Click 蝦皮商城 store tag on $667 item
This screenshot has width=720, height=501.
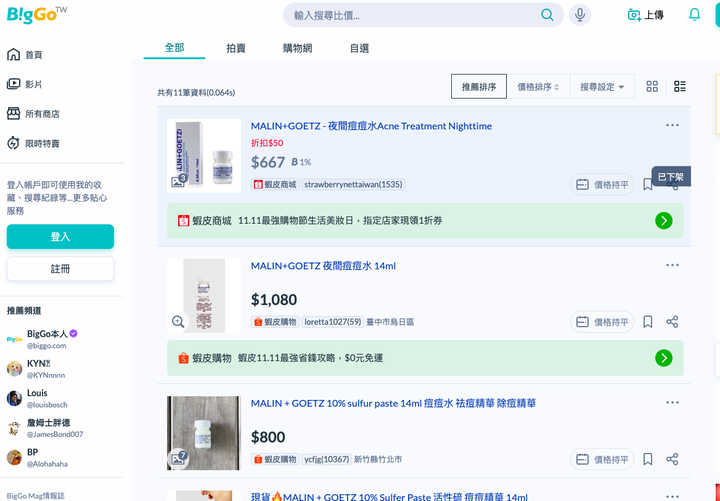click(275, 185)
